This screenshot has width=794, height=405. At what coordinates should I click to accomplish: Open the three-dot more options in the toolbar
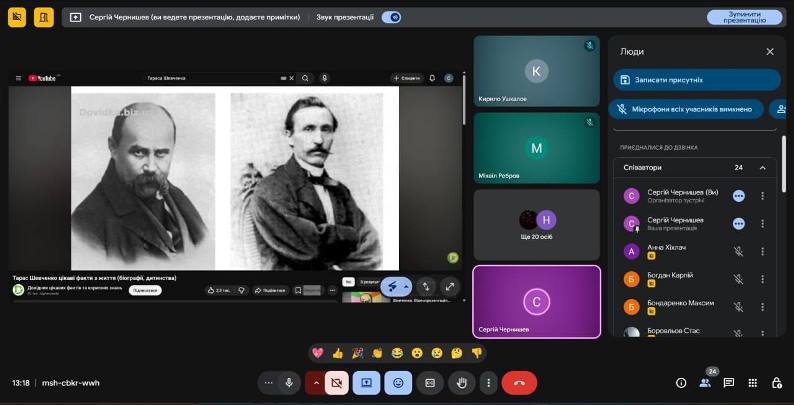[488, 383]
